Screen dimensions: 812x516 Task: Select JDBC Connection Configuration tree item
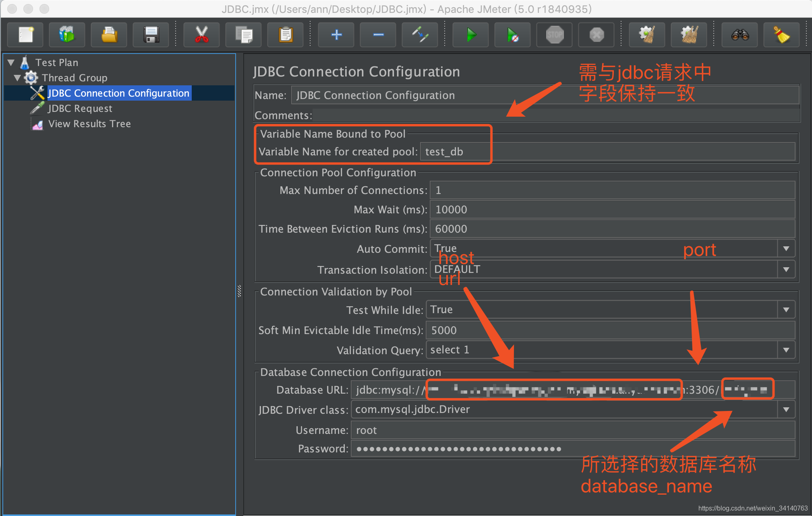(118, 93)
